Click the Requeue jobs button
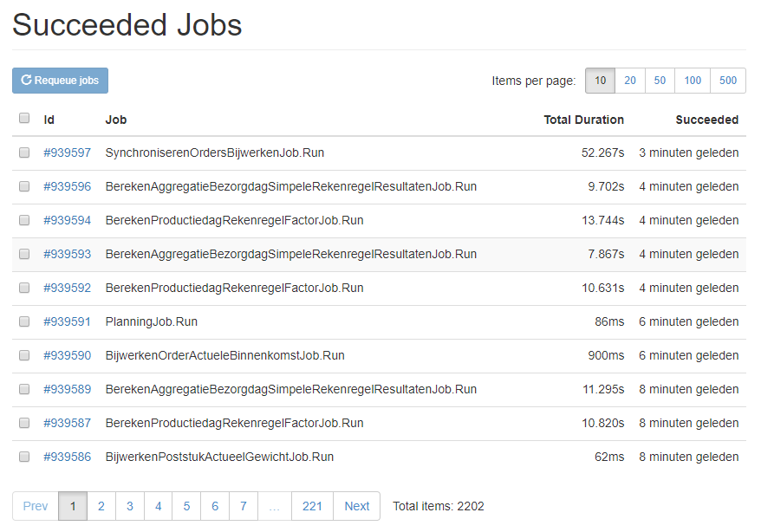This screenshot has height=532, width=761. [60, 81]
